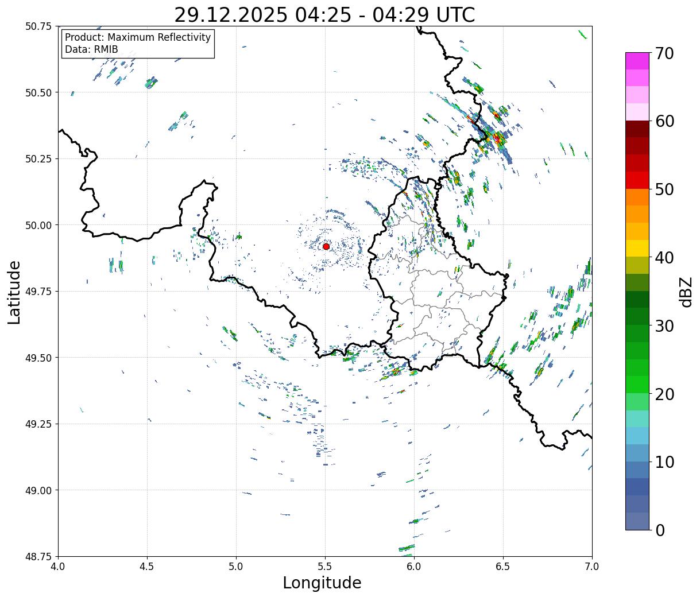Click the colorbar tick label 70
The height and width of the screenshot is (597, 700).
(664, 53)
